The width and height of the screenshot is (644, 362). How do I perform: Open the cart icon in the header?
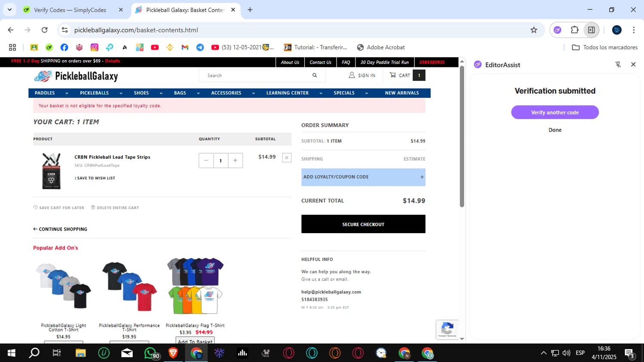click(393, 75)
